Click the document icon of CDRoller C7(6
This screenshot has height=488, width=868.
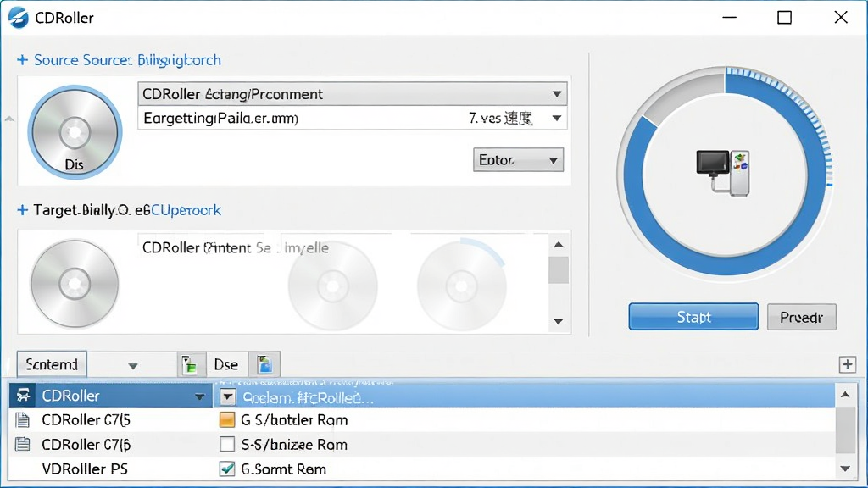(23, 444)
